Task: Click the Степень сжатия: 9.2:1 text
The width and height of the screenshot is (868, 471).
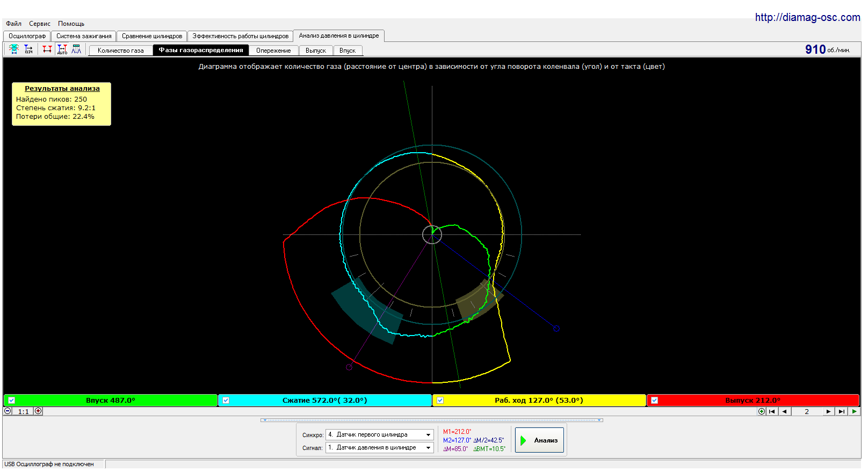Action: pyautogui.click(x=56, y=108)
